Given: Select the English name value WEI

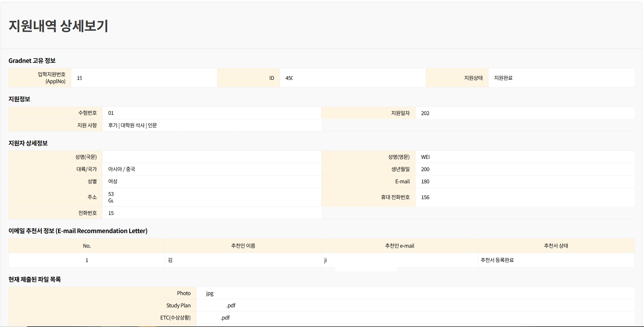Looking at the screenshot, I should pyautogui.click(x=425, y=157).
